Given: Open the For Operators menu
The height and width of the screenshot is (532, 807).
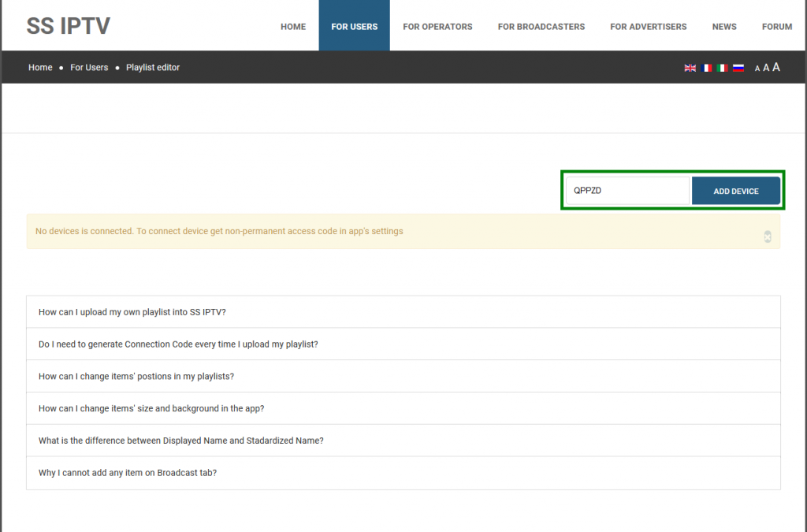Looking at the screenshot, I should (437, 26).
